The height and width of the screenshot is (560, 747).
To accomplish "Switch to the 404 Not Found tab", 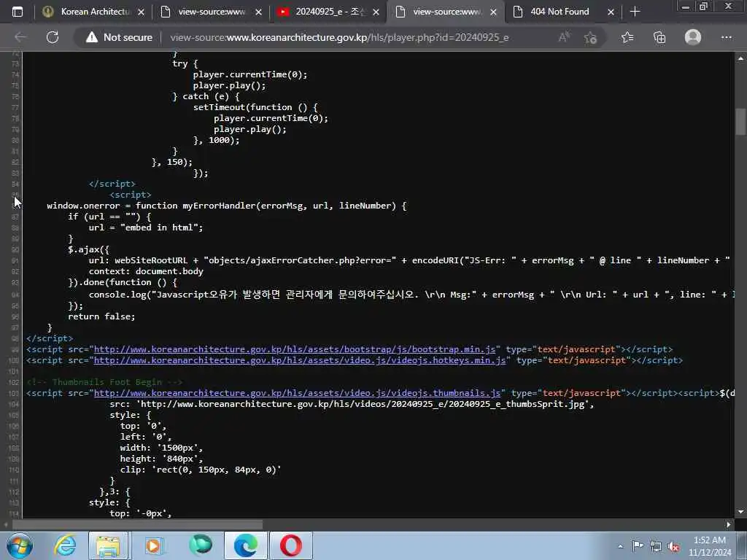I will point(564,12).
